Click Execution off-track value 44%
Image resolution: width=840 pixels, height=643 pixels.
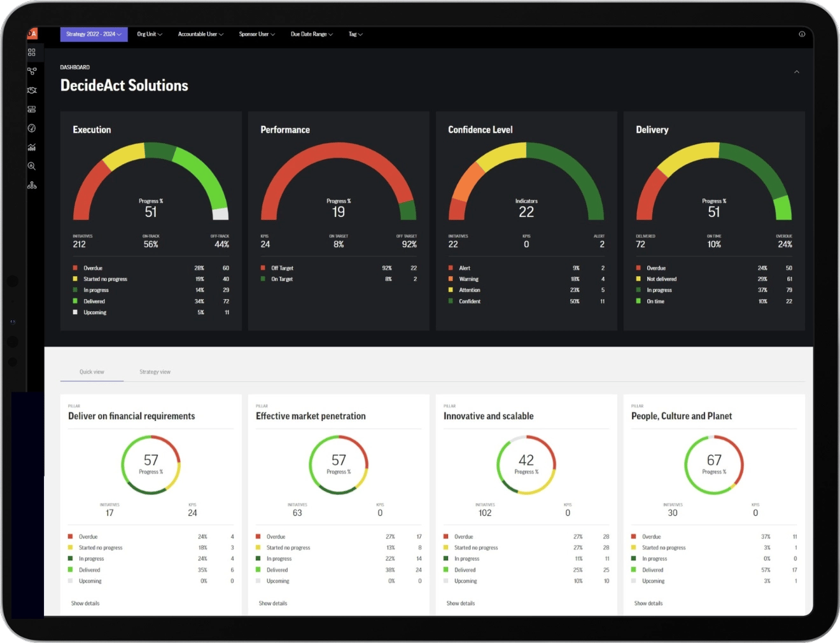(x=221, y=244)
